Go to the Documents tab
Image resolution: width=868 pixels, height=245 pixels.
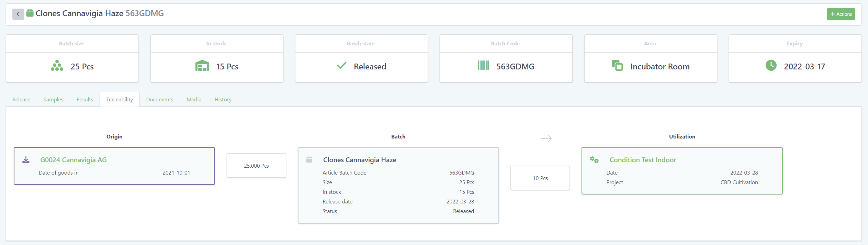[x=159, y=100]
